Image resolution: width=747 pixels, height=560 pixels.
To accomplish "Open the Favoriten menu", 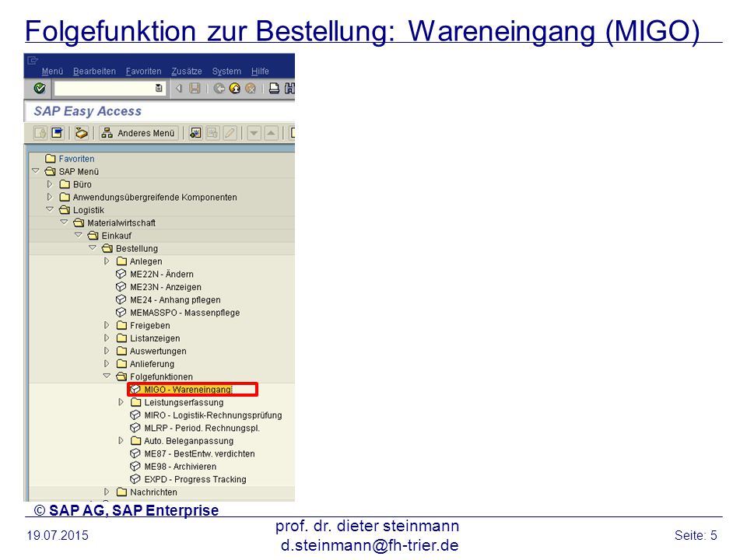I will click(x=143, y=72).
